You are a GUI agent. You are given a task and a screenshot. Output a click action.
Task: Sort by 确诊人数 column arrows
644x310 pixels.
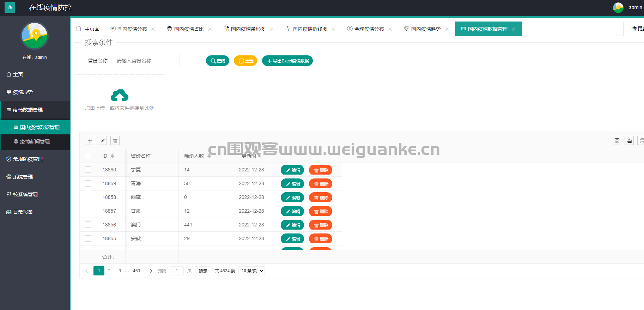coord(209,156)
